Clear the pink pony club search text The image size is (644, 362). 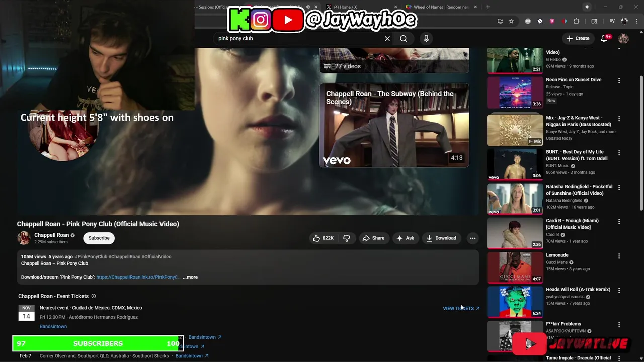coord(387,38)
